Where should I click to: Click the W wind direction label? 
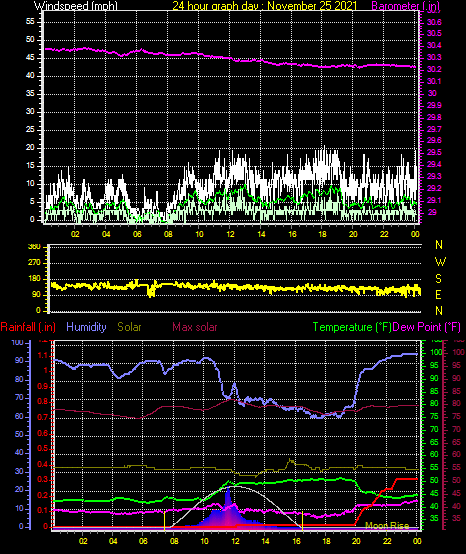[x=440, y=262]
